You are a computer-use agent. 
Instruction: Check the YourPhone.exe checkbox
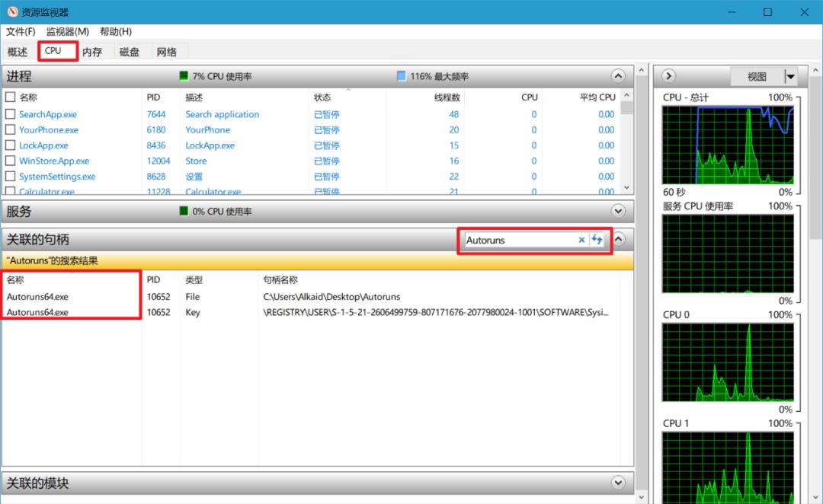click(x=11, y=129)
